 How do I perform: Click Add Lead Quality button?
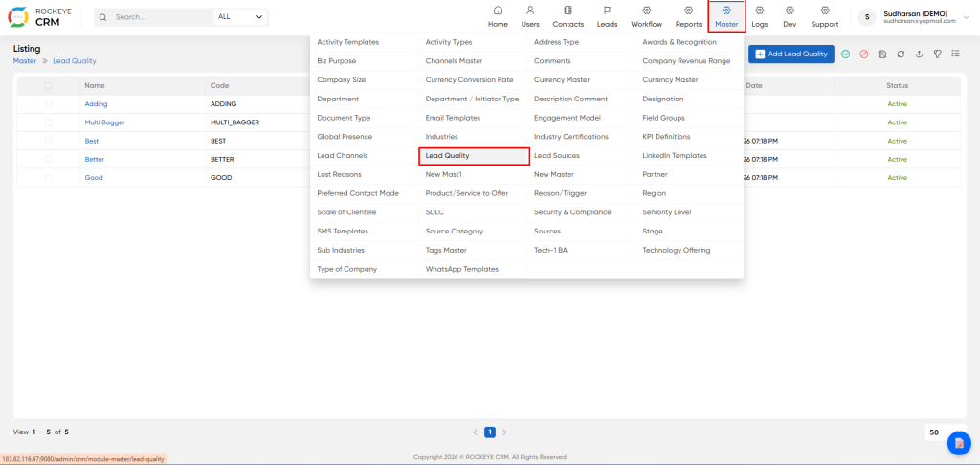[x=791, y=54]
